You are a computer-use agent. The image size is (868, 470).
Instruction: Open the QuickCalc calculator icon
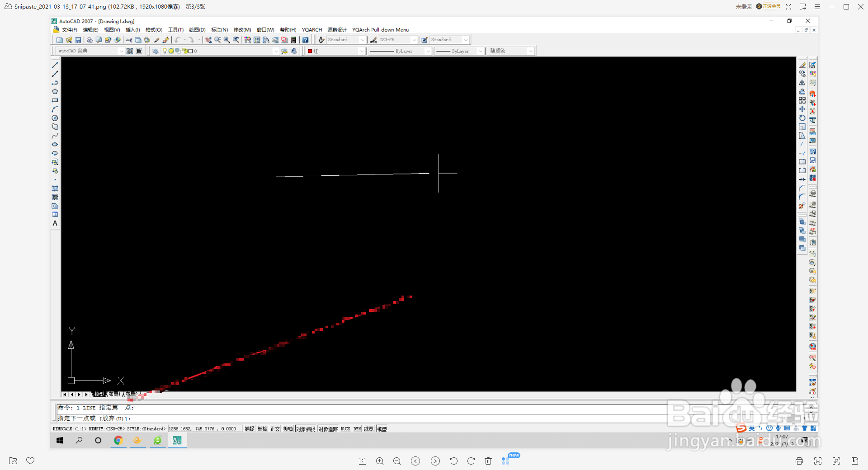coord(293,40)
